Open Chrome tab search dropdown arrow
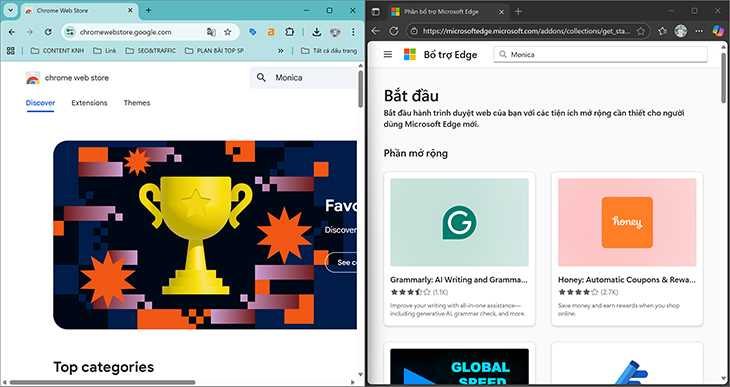The height and width of the screenshot is (387, 730). coord(10,10)
